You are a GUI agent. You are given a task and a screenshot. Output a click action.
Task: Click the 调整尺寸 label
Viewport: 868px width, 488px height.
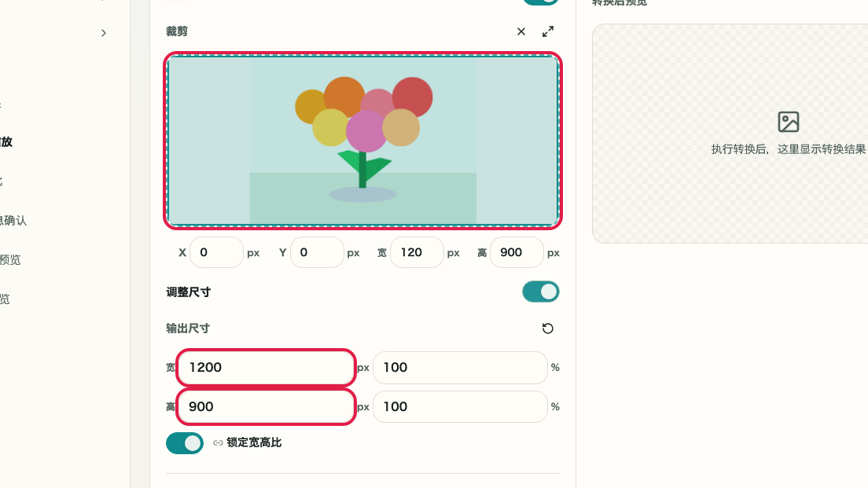point(188,292)
